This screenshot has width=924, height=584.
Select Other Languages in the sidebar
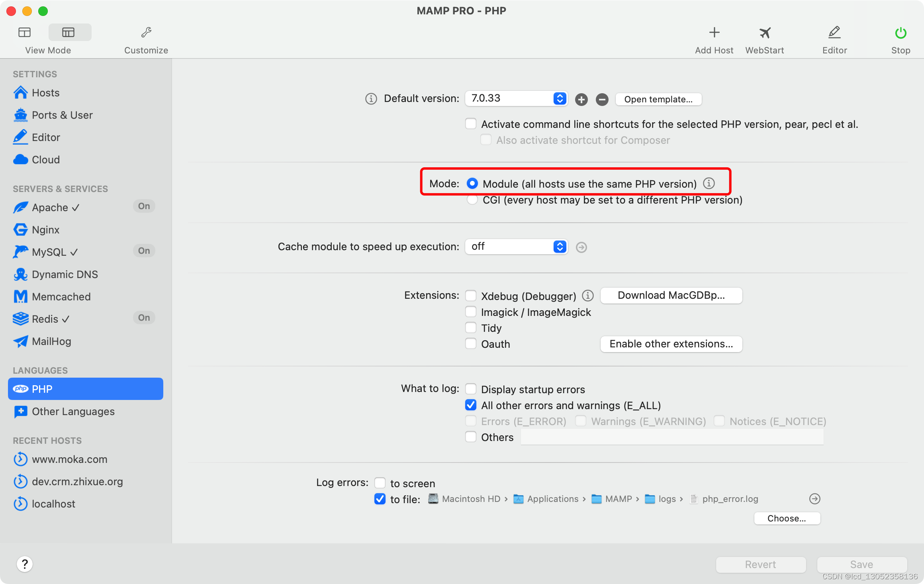click(x=73, y=412)
